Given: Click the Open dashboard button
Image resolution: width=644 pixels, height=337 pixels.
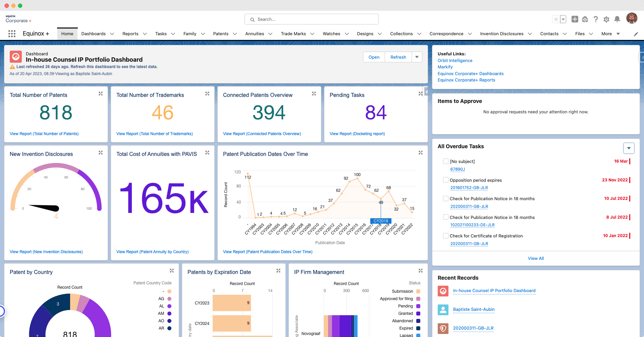Looking at the screenshot, I should click(374, 57).
